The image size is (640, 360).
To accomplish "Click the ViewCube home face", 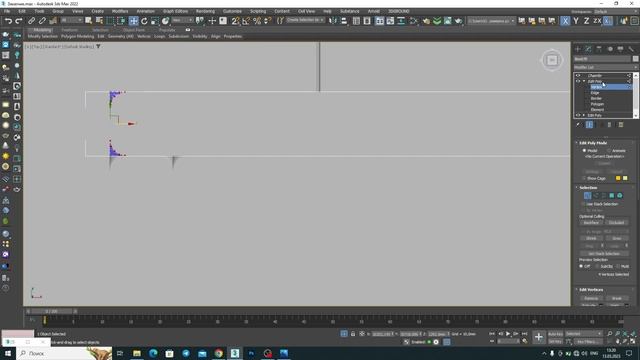I will tap(552, 60).
